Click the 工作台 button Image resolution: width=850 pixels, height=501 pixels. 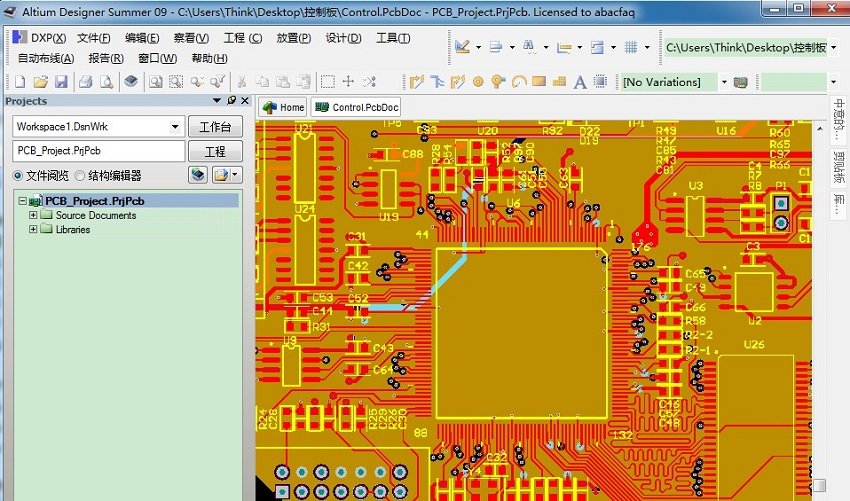tap(215, 127)
